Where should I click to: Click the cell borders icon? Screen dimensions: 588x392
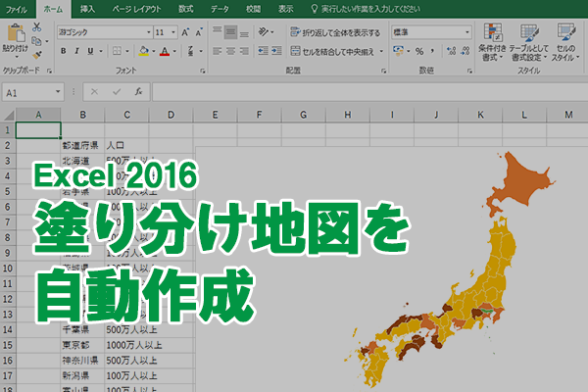117,51
